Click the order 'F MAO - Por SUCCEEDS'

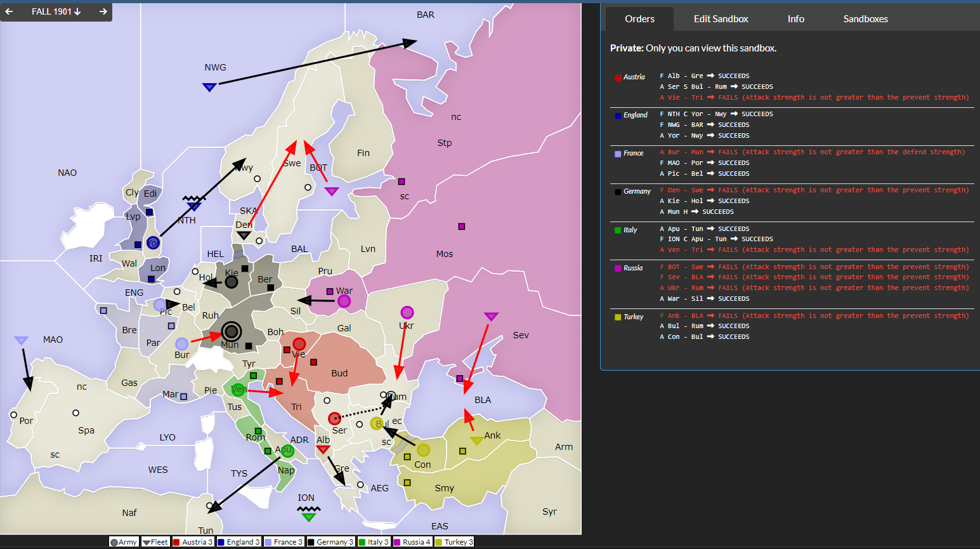click(704, 163)
